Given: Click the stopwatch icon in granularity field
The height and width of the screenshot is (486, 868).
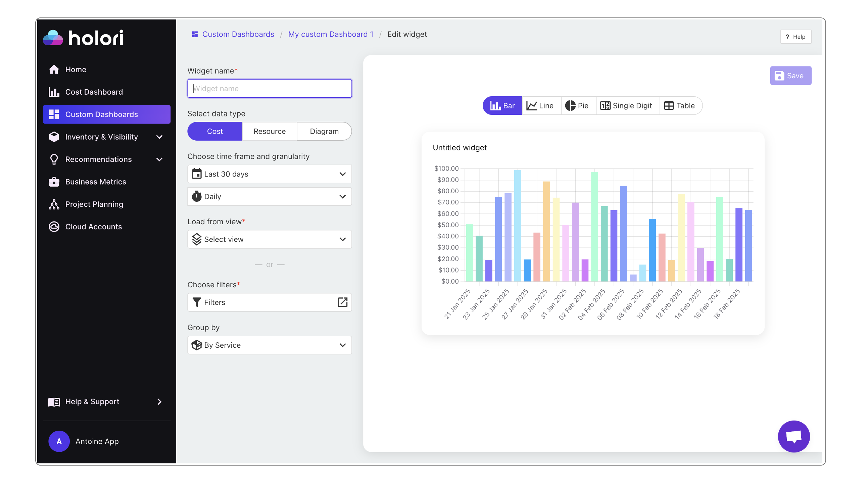Looking at the screenshot, I should tap(197, 196).
